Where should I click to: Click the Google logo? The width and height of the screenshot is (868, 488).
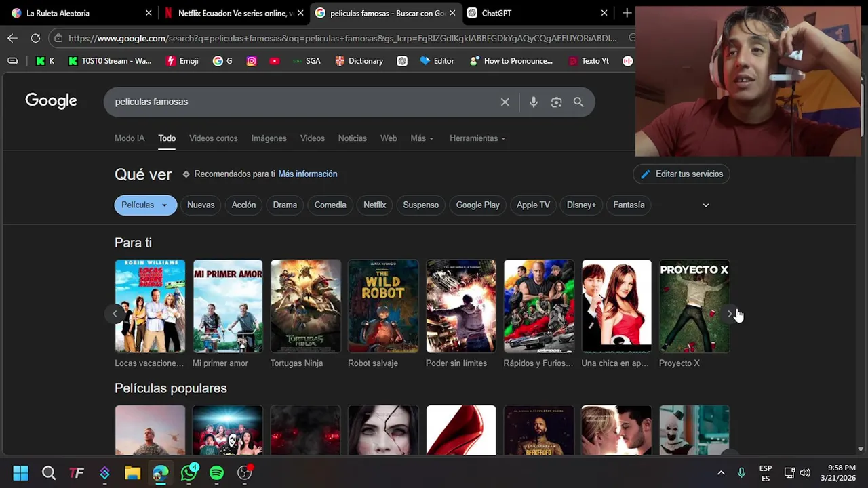pos(51,101)
